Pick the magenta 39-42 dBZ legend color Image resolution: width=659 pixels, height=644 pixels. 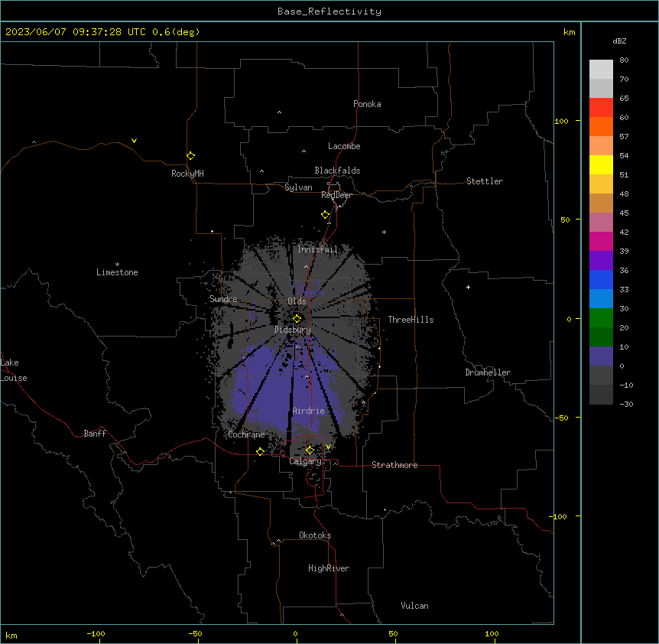tap(601, 241)
